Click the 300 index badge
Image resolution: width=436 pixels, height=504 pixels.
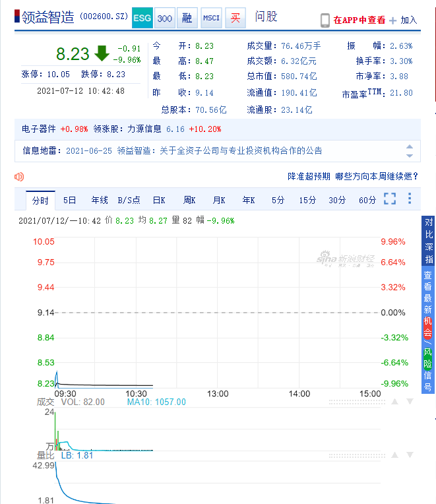165,18
